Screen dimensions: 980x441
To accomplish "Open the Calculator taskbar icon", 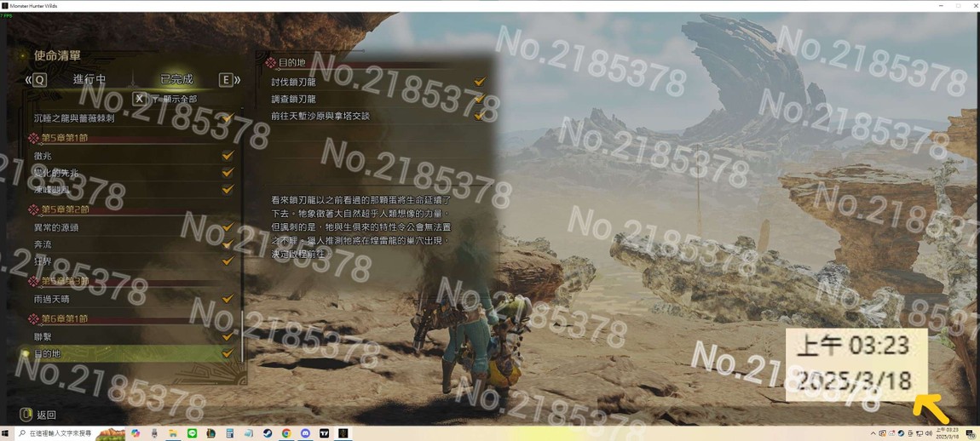I will (x=230, y=432).
